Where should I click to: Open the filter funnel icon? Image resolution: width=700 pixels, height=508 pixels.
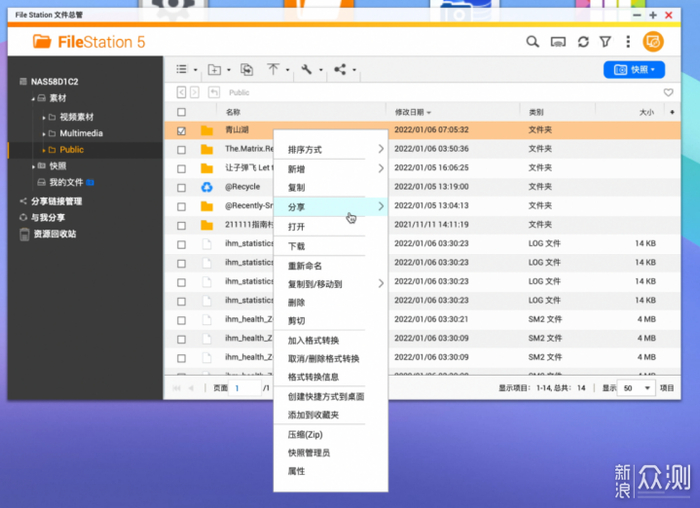pos(605,42)
